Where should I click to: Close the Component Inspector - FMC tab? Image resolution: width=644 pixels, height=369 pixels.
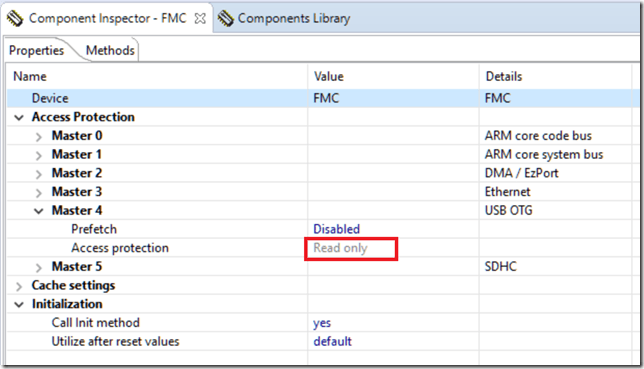(200, 18)
